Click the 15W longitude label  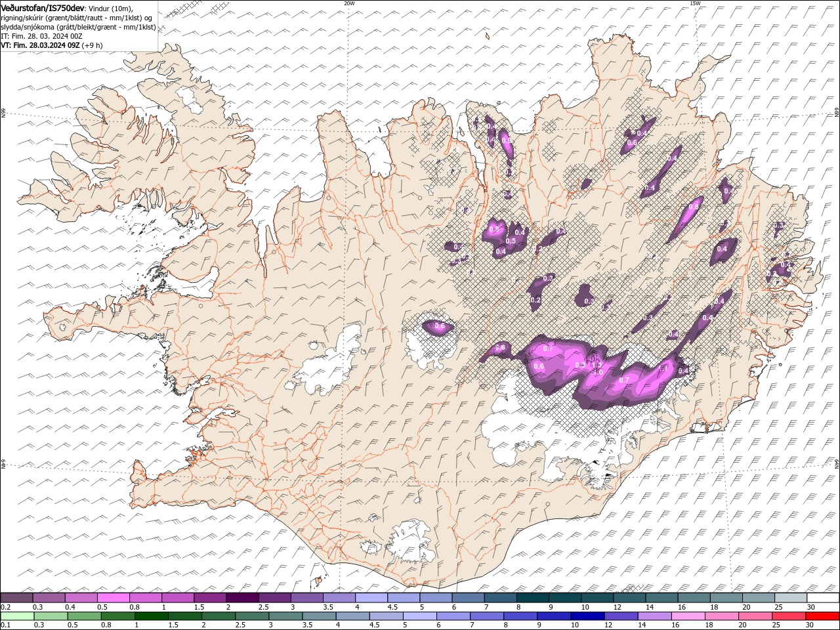695,3
